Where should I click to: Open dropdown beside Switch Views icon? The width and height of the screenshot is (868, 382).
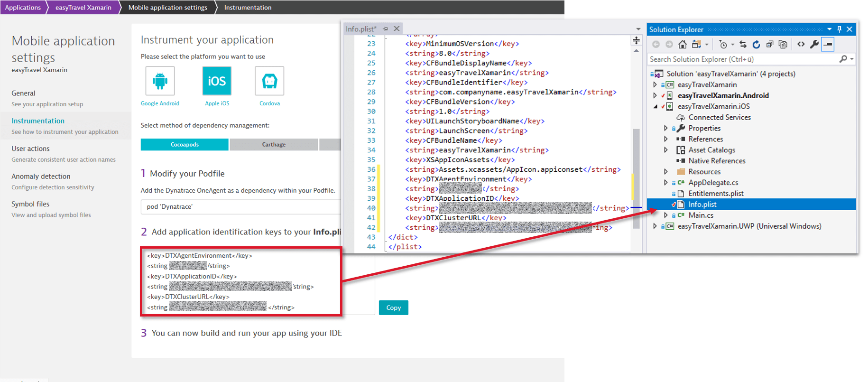coord(706,45)
